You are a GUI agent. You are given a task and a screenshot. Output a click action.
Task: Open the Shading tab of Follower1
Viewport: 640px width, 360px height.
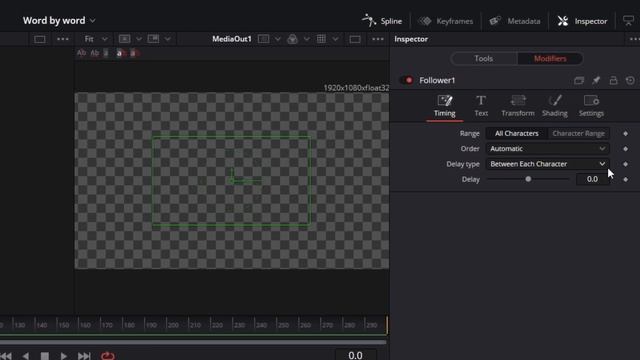[x=554, y=106]
